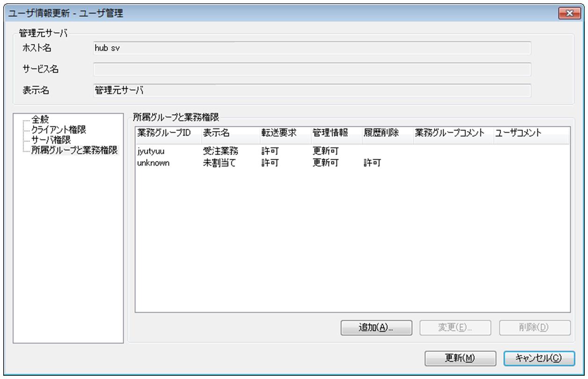The width and height of the screenshot is (588, 379).
Task: Click the 未割当て cell
Action: (220, 162)
